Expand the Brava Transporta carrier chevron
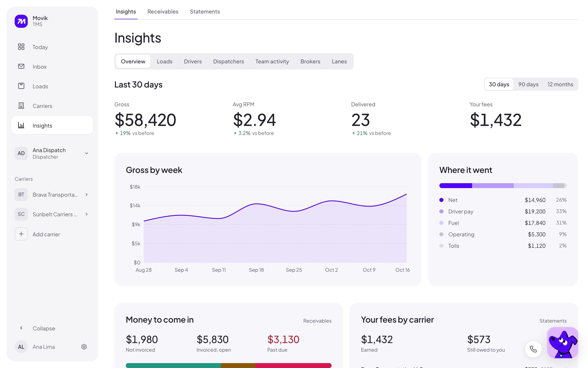588x368 pixels. (x=87, y=194)
